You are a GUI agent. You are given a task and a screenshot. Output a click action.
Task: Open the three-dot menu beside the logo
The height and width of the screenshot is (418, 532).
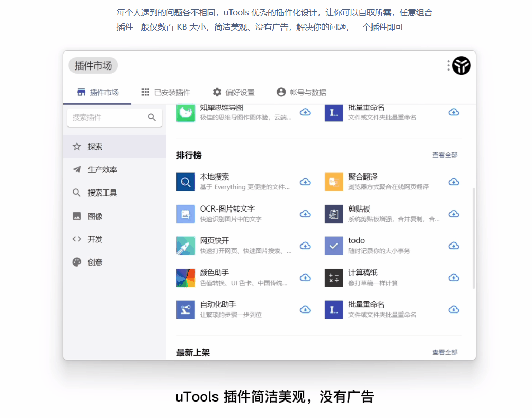pyautogui.click(x=448, y=65)
